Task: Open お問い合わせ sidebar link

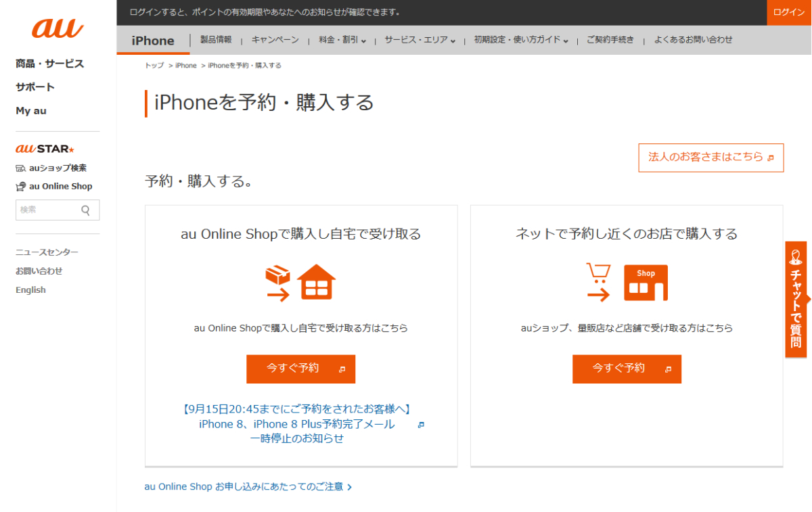Action: [39, 271]
